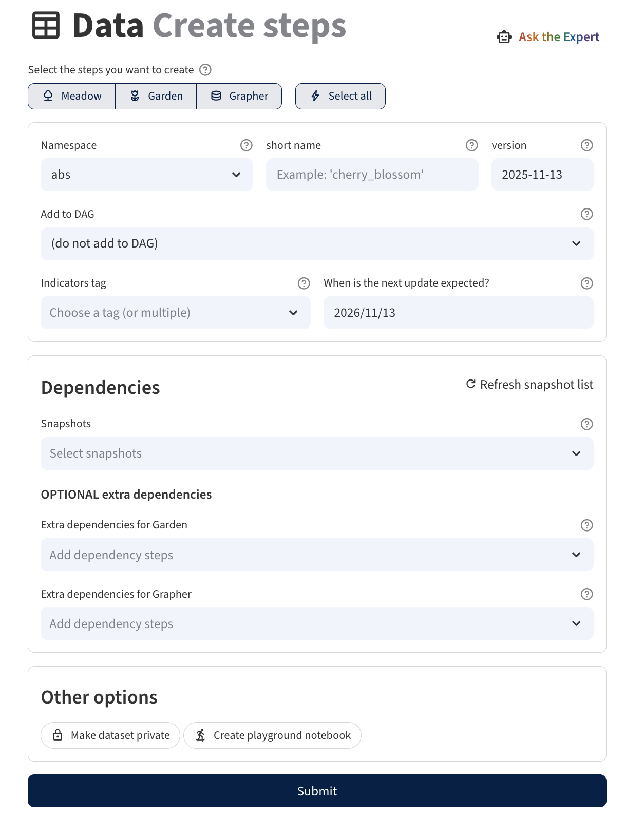Image resolution: width=644 pixels, height=835 pixels.
Task: Click help icon for next update expected
Action: pos(587,283)
